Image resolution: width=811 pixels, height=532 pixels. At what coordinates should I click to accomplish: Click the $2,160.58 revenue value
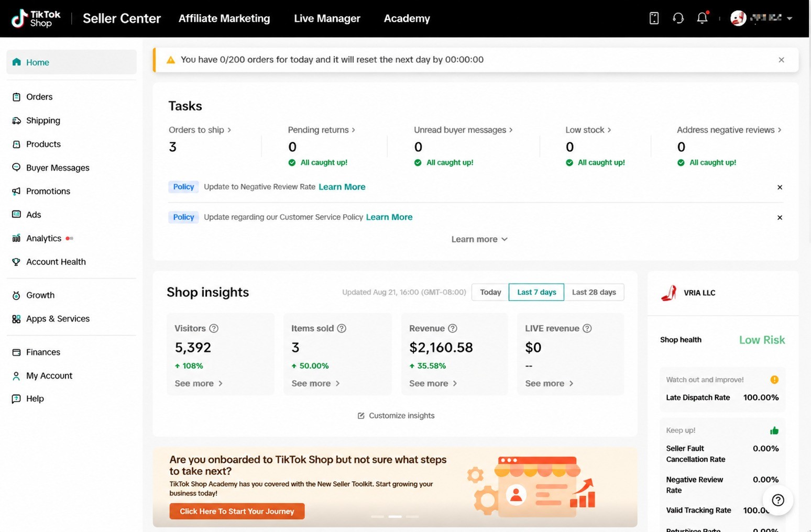click(441, 347)
